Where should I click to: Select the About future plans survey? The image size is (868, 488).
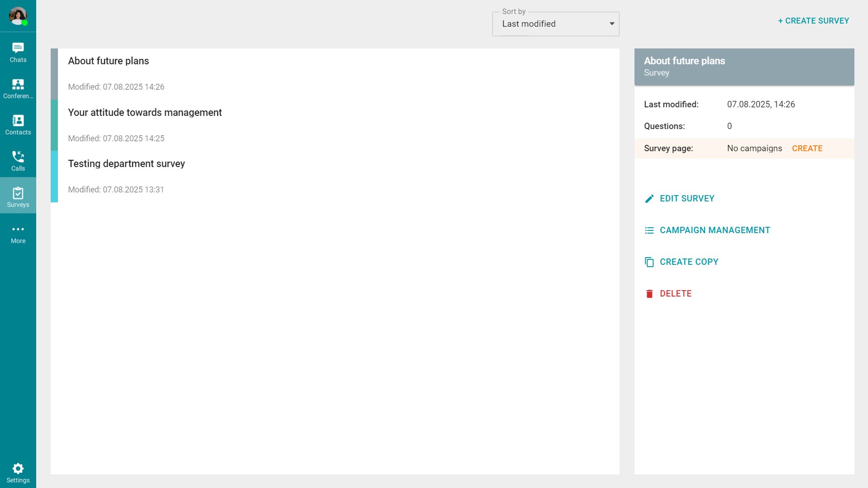pyautogui.click(x=109, y=61)
